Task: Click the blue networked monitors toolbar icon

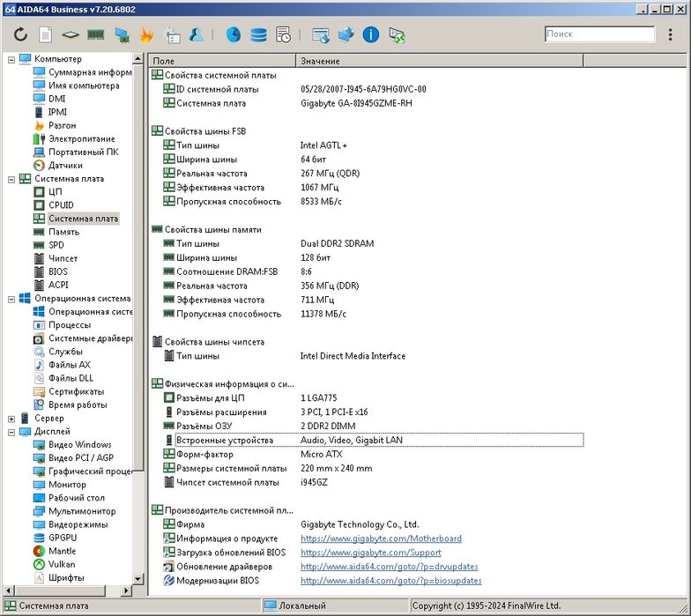Action: pos(345,34)
